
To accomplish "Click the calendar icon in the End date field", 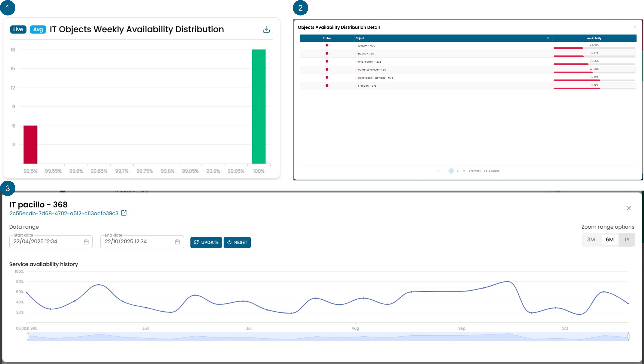I will coord(177,242).
